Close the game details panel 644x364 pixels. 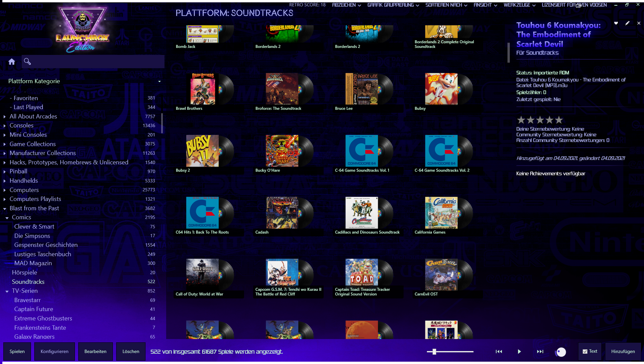(x=639, y=23)
